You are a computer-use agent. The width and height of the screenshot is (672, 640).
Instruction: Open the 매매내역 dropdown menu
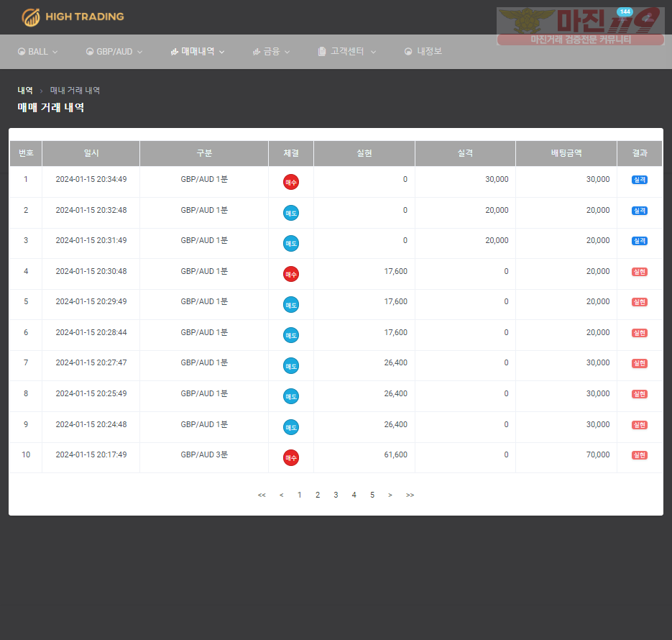coord(198,52)
